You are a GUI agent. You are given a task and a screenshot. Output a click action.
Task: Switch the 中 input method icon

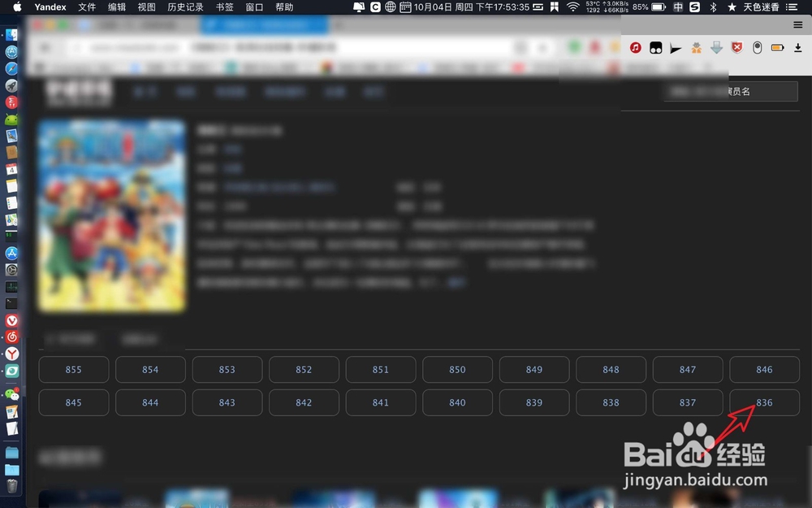click(x=678, y=7)
